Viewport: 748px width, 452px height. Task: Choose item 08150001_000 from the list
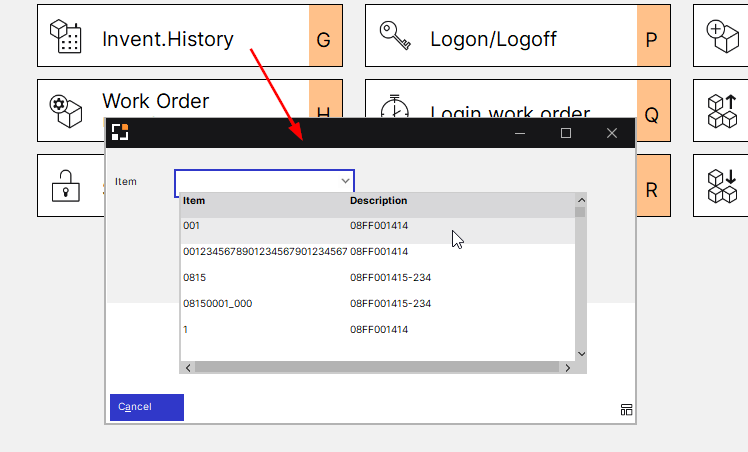point(217,303)
